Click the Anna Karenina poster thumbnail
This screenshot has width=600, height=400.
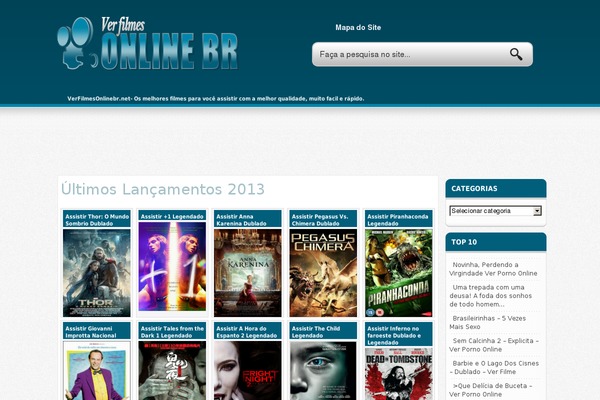248,273
